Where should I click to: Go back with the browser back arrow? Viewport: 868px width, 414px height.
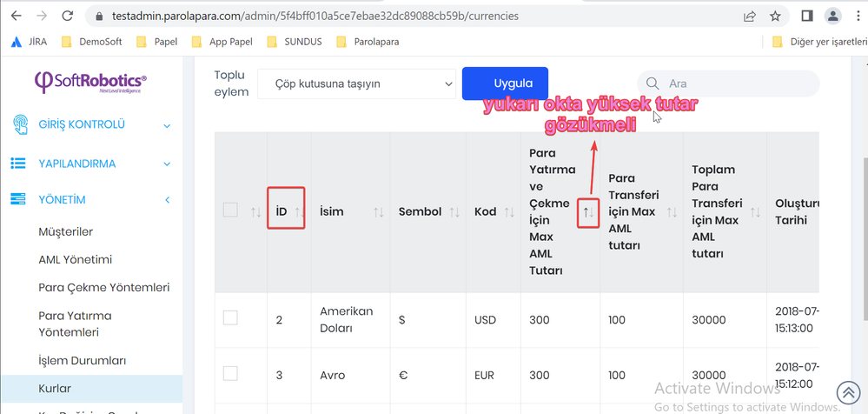pyautogui.click(x=16, y=16)
